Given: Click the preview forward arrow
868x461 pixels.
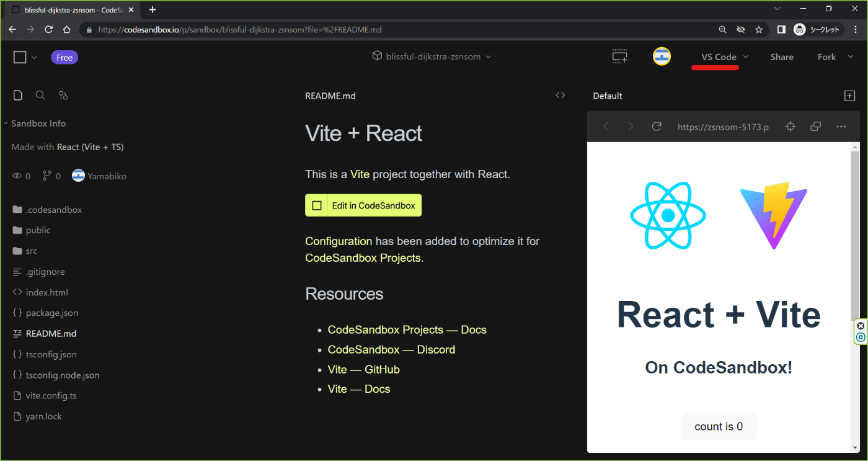Looking at the screenshot, I should pos(631,127).
